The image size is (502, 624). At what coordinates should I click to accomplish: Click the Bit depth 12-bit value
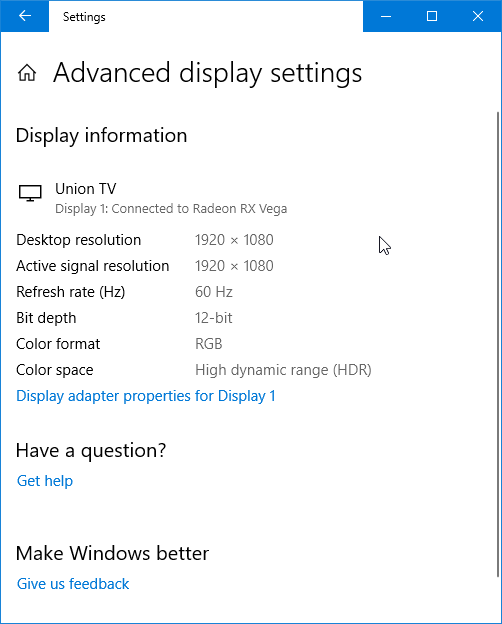pos(213,318)
